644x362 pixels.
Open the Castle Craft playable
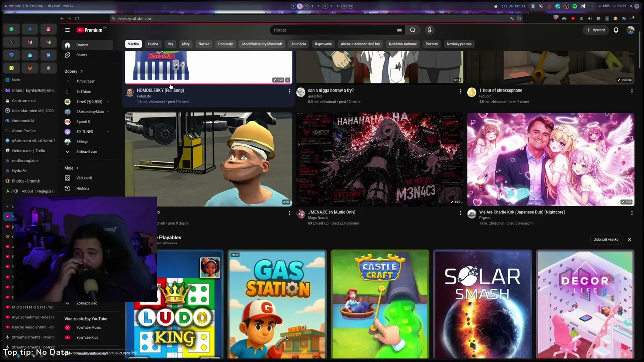coord(380,305)
